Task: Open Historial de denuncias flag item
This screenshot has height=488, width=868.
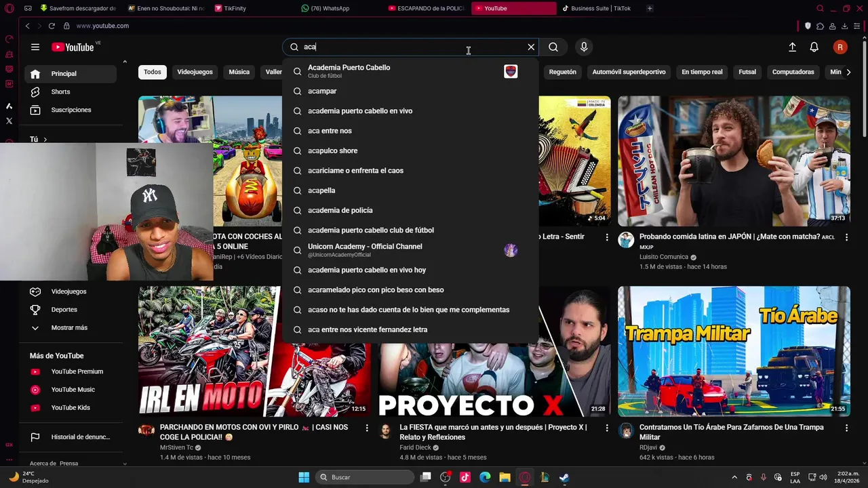Action: pyautogui.click(x=71, y=437)
